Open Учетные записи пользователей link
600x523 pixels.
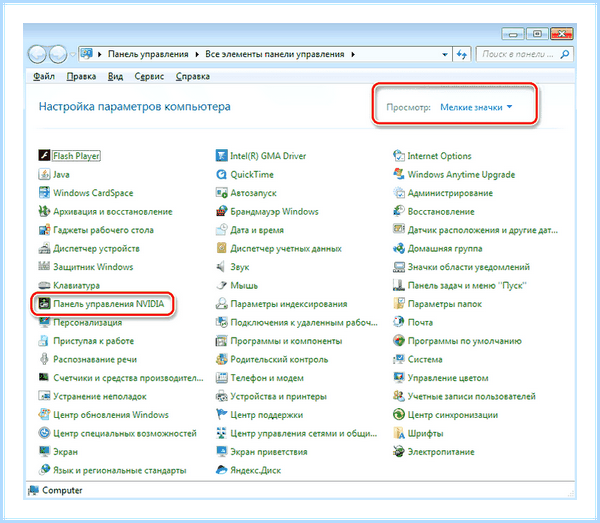[471, 396]
